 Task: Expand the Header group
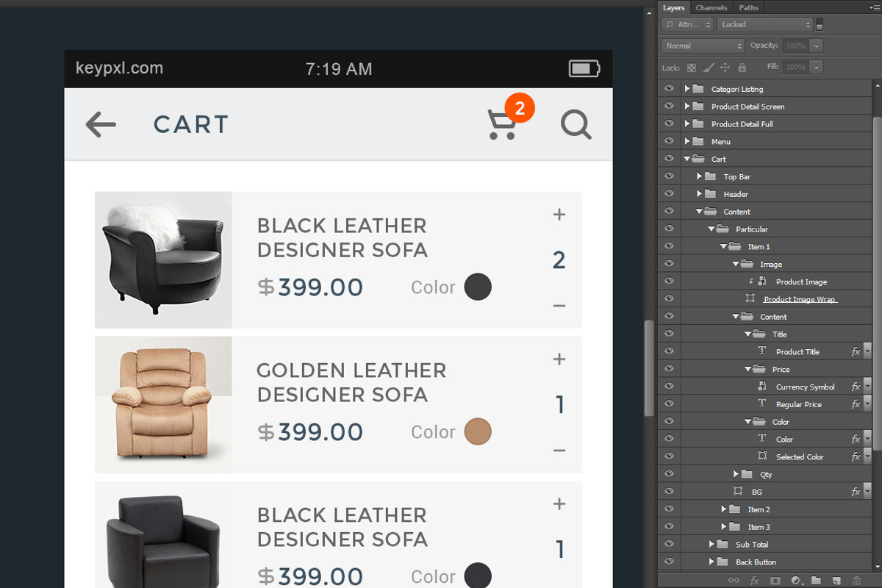(700, 194)
